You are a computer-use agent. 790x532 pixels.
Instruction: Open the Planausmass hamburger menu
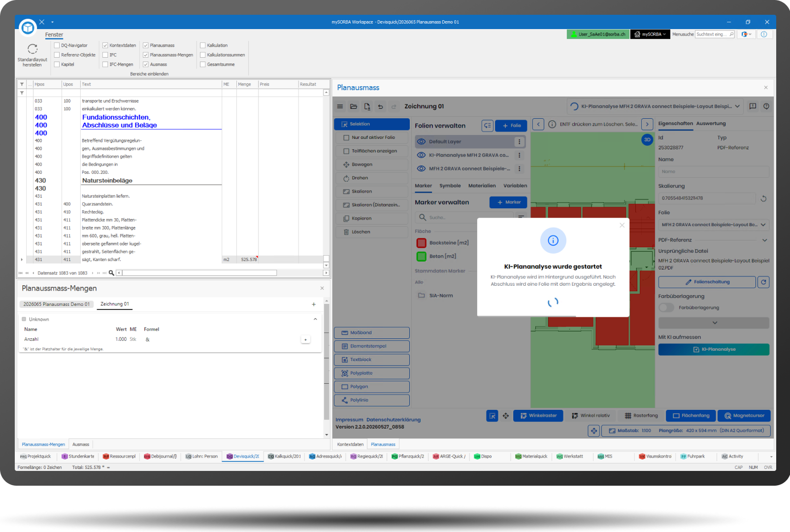coord(340,106)
